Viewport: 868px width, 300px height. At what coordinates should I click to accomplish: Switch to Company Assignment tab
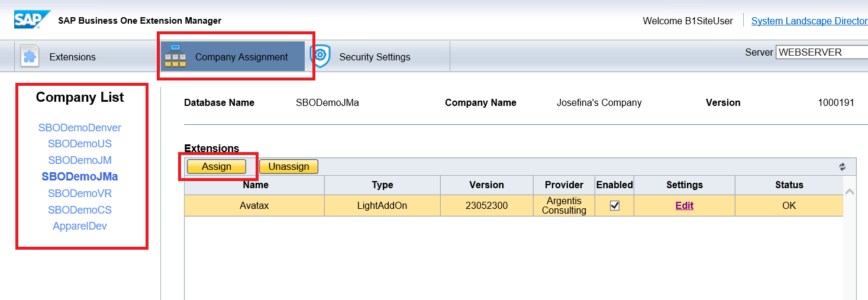pos(233,57)
